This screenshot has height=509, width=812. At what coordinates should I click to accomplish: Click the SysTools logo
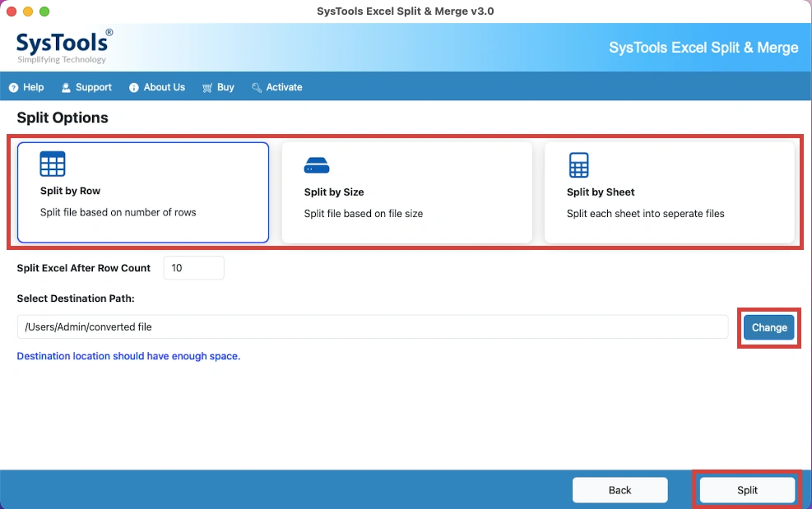click(x=63, y=47)
